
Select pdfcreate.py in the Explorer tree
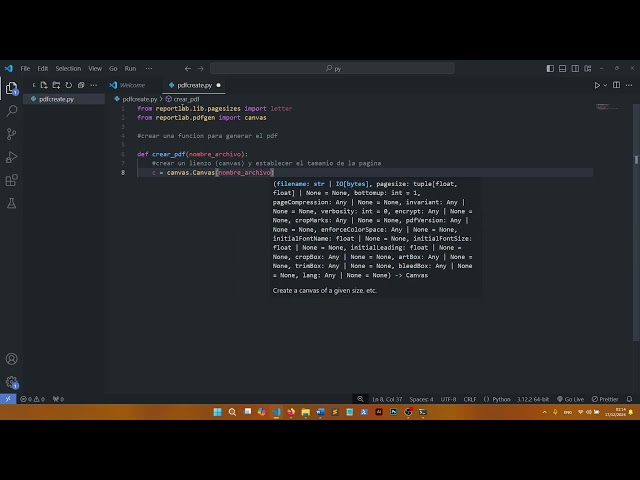click(x=64, y=99)
